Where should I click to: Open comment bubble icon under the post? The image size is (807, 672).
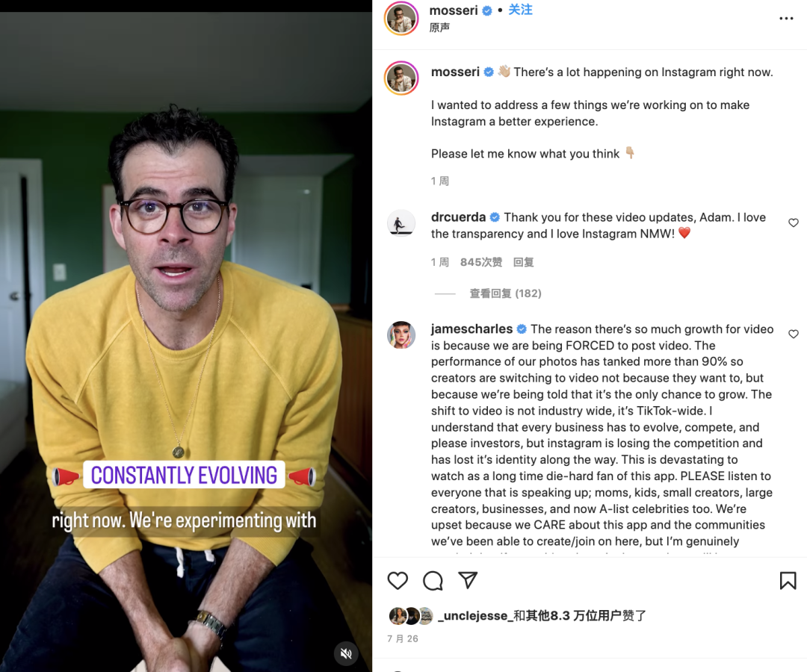433,581
